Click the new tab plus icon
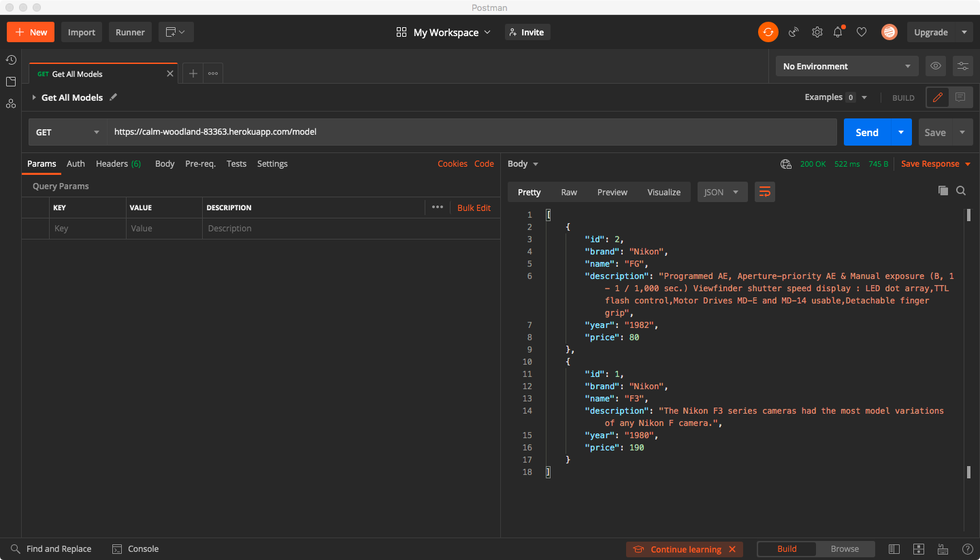 pos(193,73)
